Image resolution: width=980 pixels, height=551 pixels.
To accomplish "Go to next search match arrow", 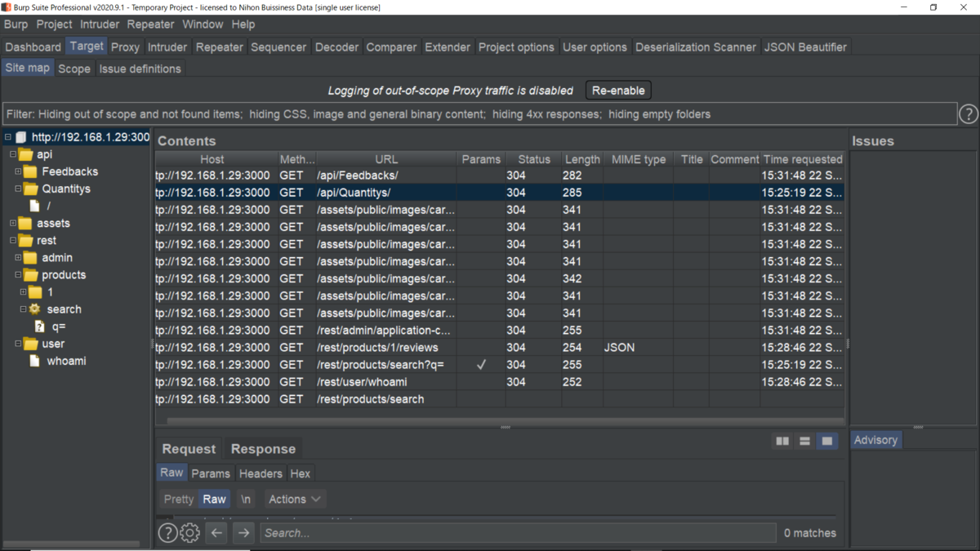I will (x=243, y=533).
